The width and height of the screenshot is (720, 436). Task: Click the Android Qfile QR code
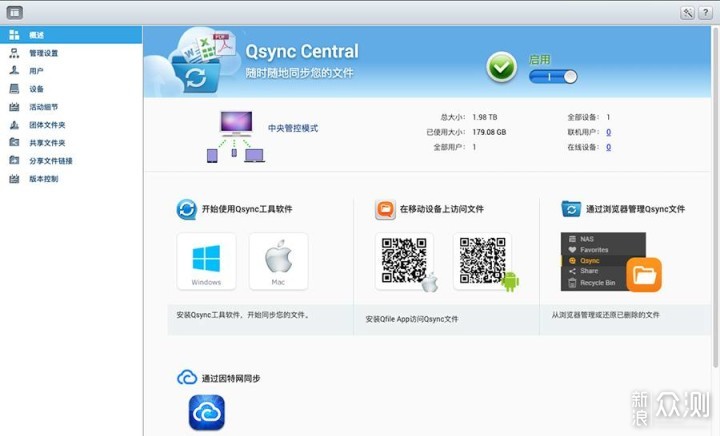[482, 261]
